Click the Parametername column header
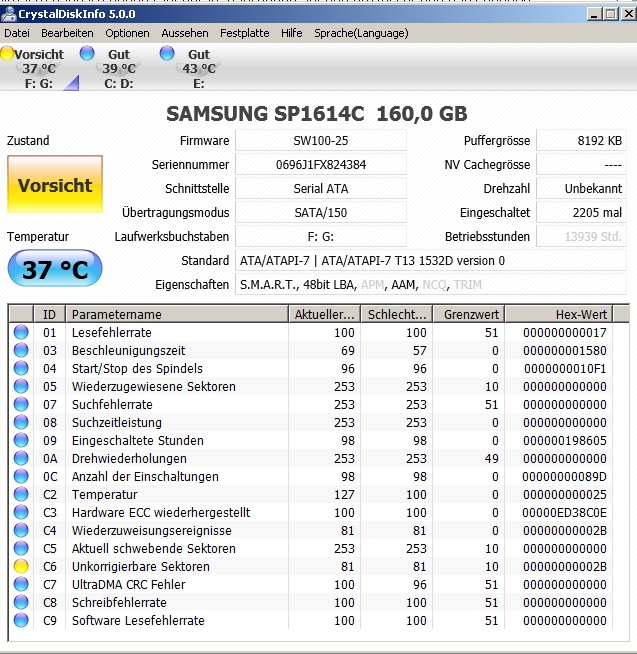Image resolution: width=637 pixels, height=654 pixels. [177, 314]
